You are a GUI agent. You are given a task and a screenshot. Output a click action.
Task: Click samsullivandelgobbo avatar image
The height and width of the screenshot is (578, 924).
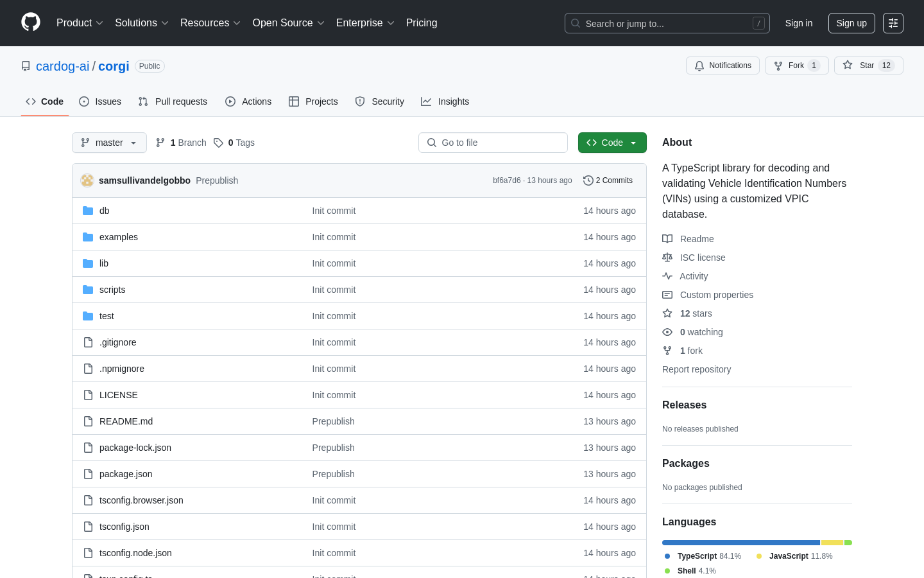[x=87, y=180]
